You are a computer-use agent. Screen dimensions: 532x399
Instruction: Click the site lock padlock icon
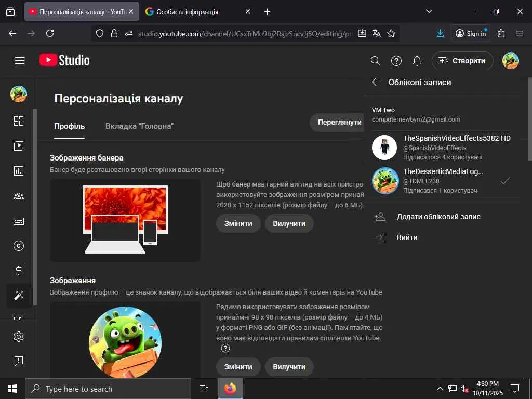pyautogui.click(x=114, y=33)
